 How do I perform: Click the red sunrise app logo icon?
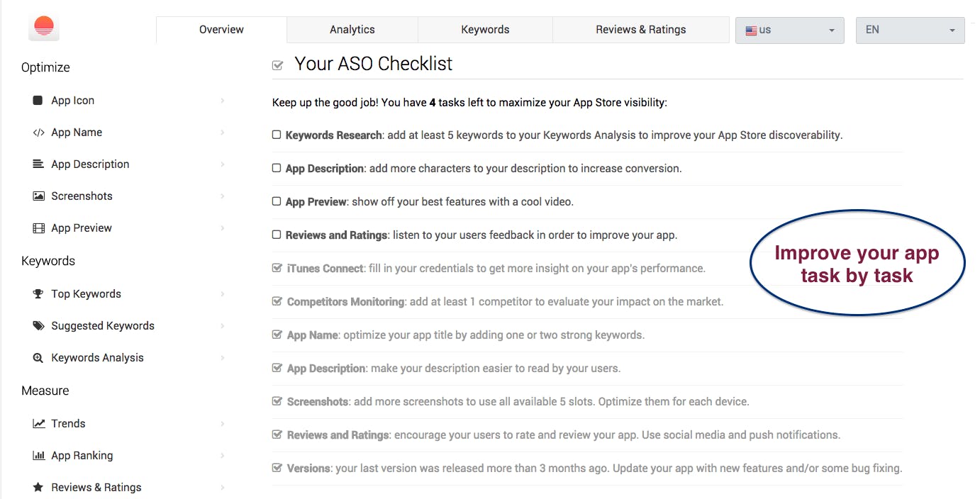point(44,27)
